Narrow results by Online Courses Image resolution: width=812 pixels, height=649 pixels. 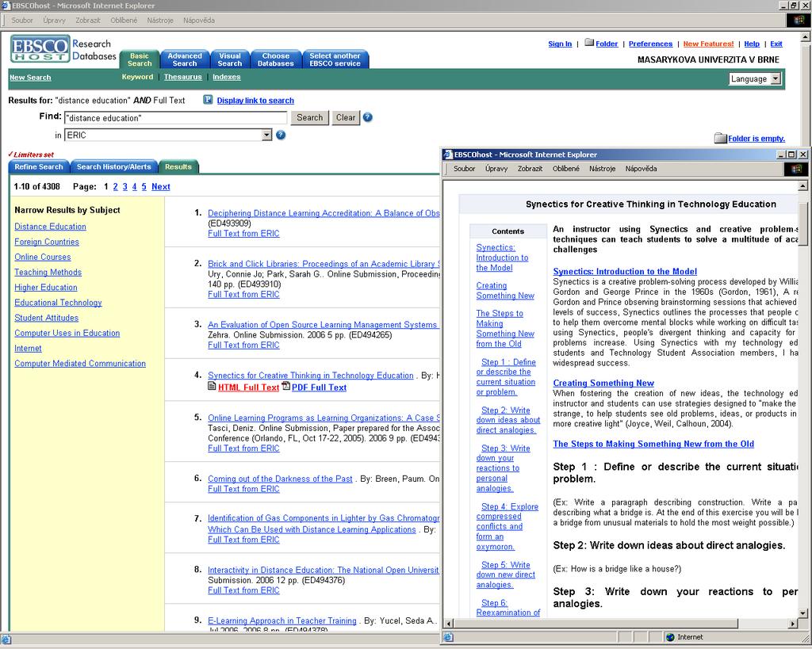pos(43,257)
